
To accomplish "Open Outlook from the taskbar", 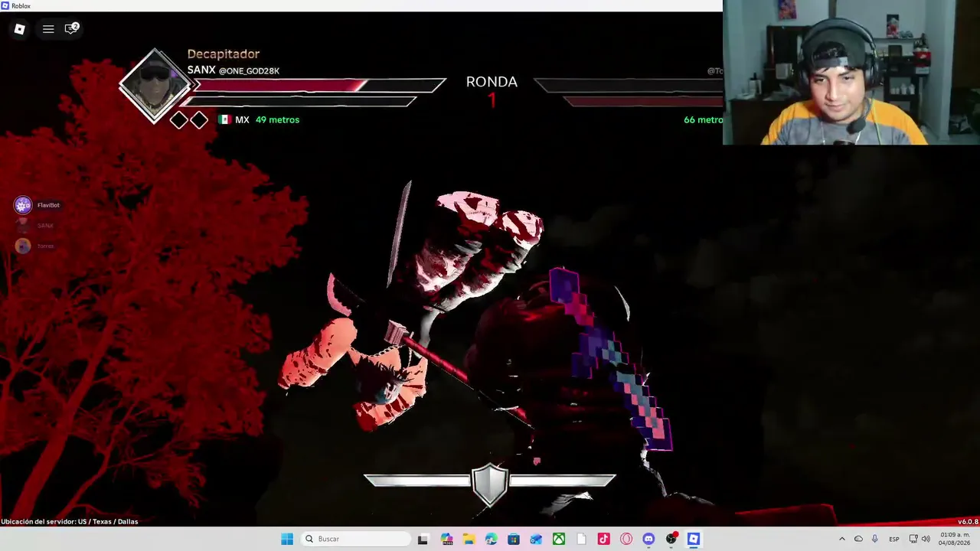I will pos(536,539).
